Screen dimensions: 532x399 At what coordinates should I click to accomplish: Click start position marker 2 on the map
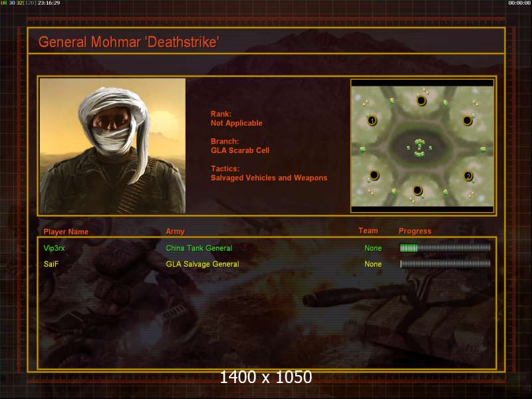468,176
